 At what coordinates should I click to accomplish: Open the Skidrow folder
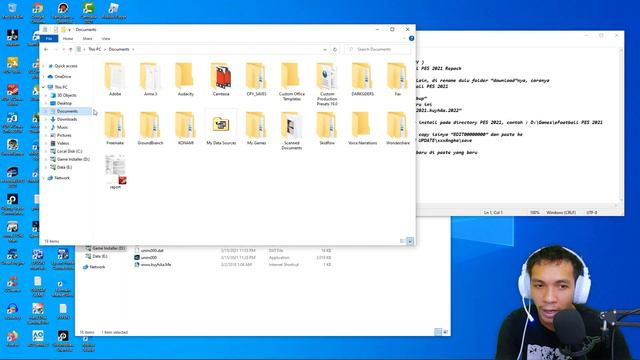(x=327, y=129)
